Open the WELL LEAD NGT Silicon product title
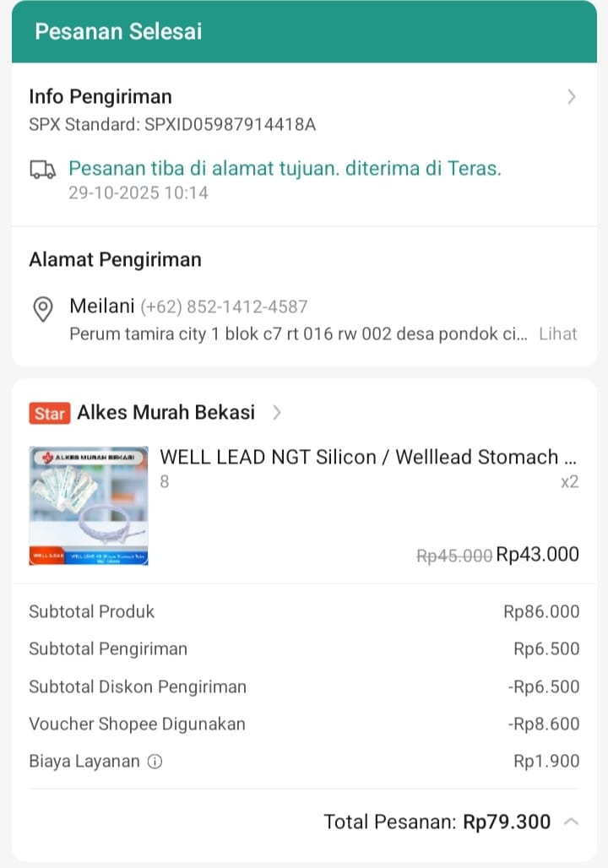Screen dimensions: 608x868 click(368, 458)
